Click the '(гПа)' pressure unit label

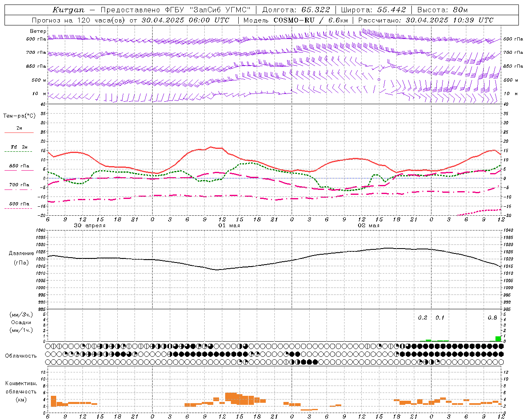(x=21, y=263)
